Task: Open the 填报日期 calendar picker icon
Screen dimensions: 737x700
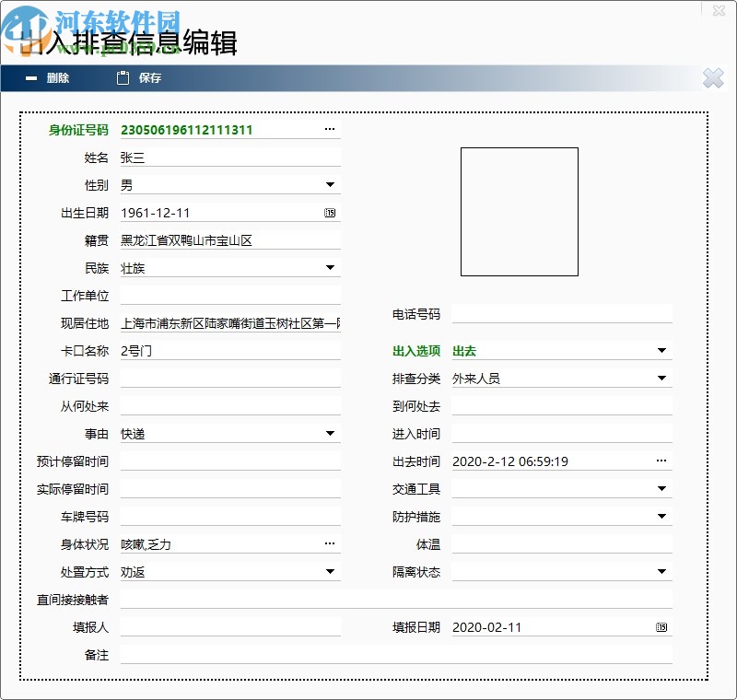Action: tap(661, 627)
